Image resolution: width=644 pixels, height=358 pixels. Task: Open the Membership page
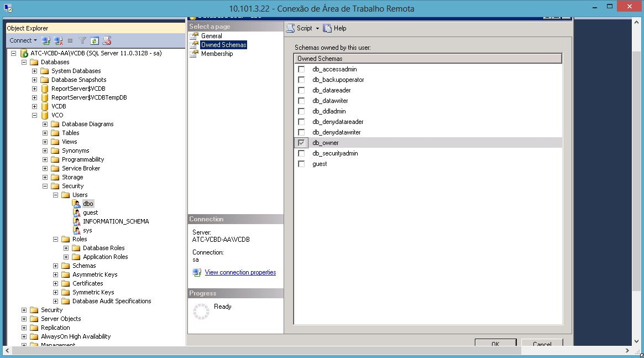(x=217, y=54)
